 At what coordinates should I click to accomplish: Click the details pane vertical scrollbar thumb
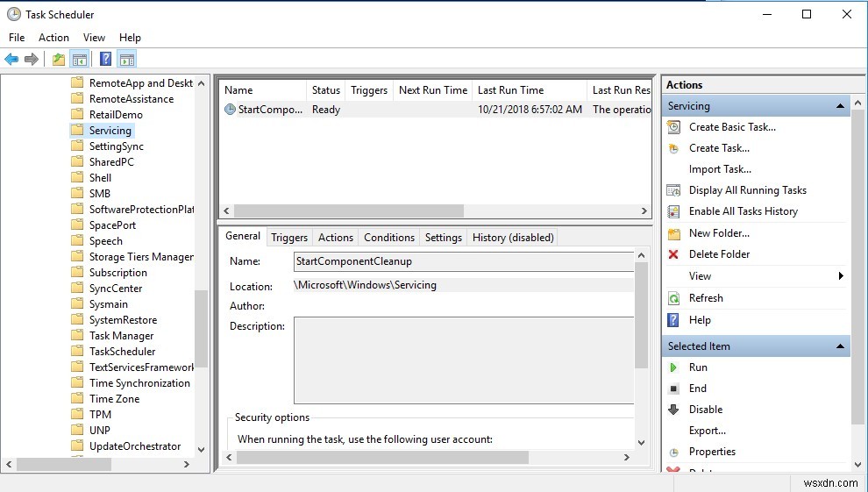[641, 316]
